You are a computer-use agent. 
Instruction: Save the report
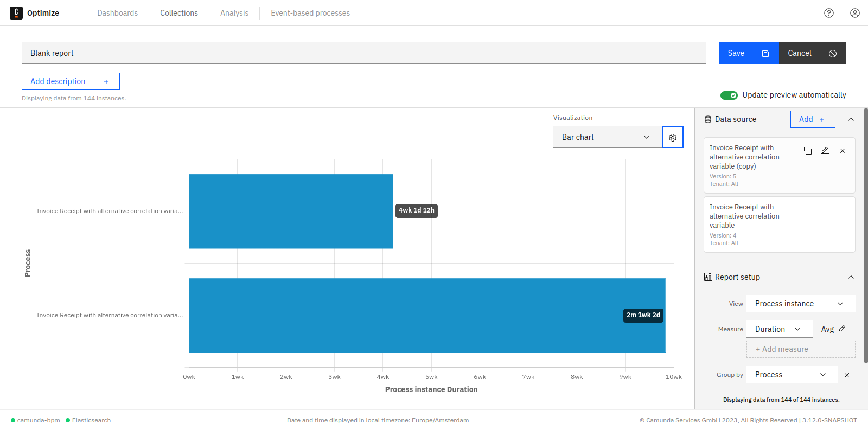(x=749, y=53)
